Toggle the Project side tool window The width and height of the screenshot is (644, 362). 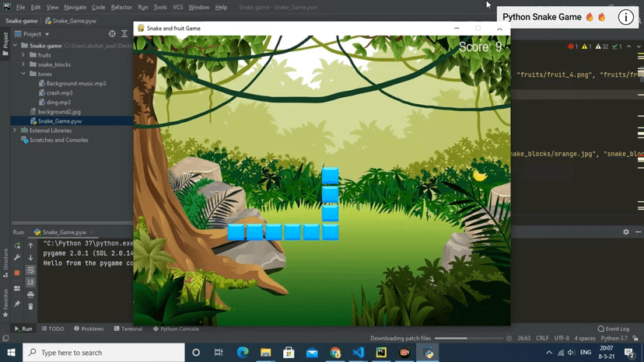click(5, 44)
